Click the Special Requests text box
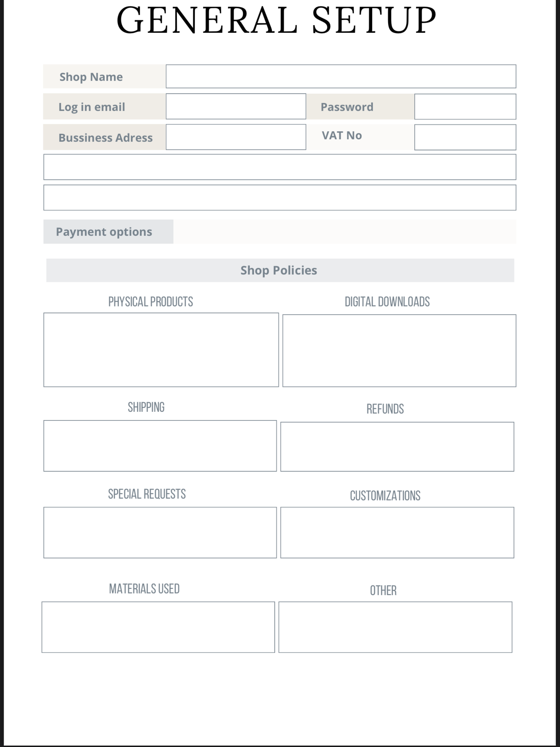The width and height of the screenshot is (560, 747). click(160, 532)
